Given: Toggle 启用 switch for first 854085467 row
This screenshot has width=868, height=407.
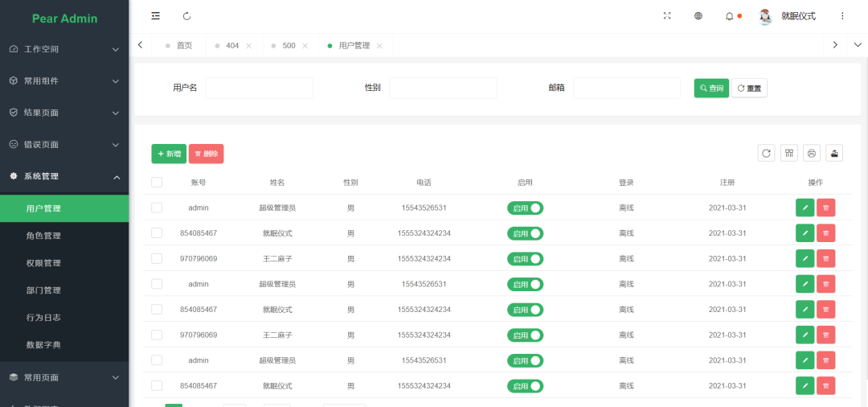Looking at the screenshot, I should point(526,234).
